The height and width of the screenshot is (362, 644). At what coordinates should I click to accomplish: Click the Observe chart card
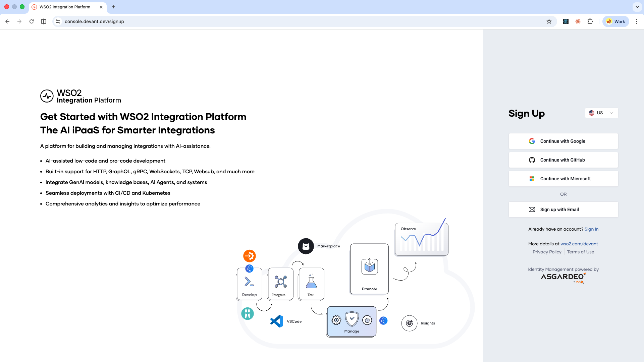click(x=422, y=239)
